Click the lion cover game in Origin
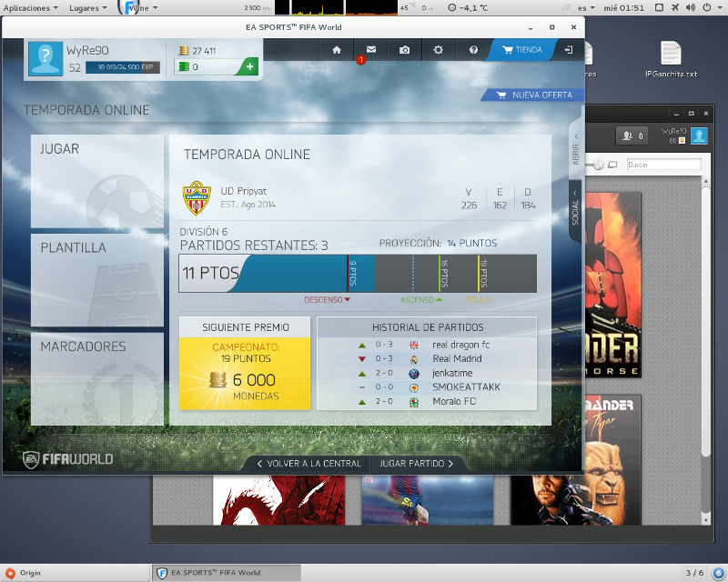 click(x=576, y=460)
